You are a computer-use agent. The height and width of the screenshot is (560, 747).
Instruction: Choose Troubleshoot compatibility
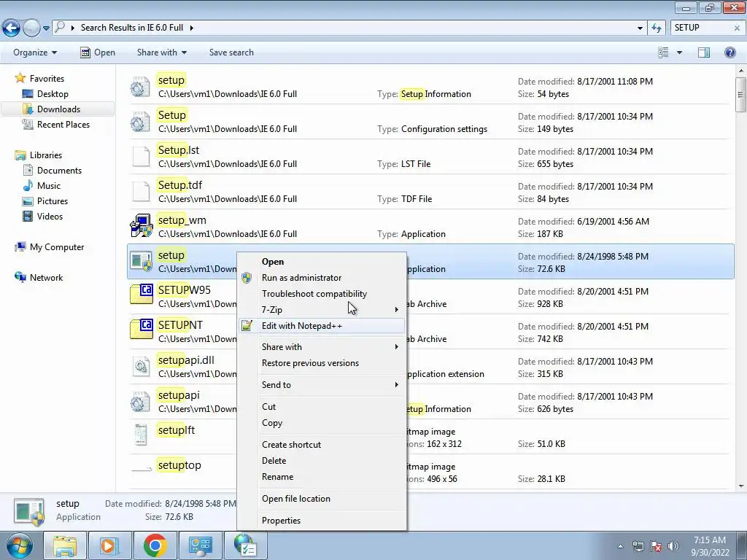(x=322, y=294)
